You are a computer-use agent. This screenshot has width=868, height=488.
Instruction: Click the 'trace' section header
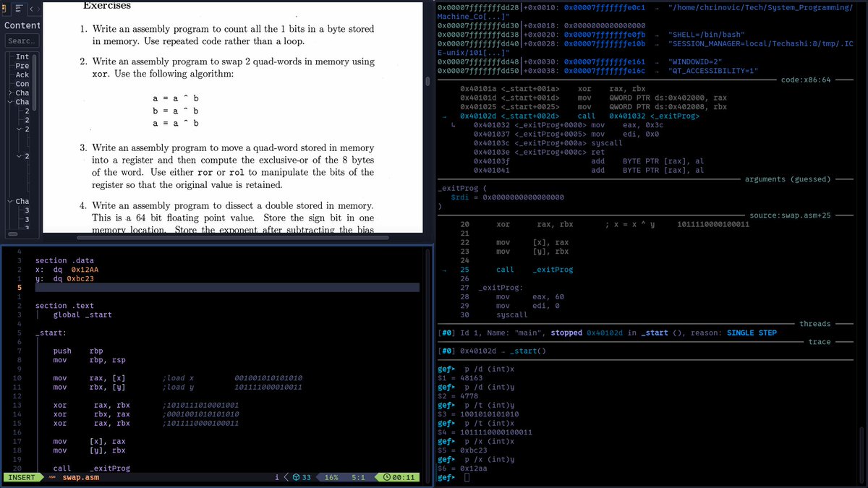[x=820, y=341]
